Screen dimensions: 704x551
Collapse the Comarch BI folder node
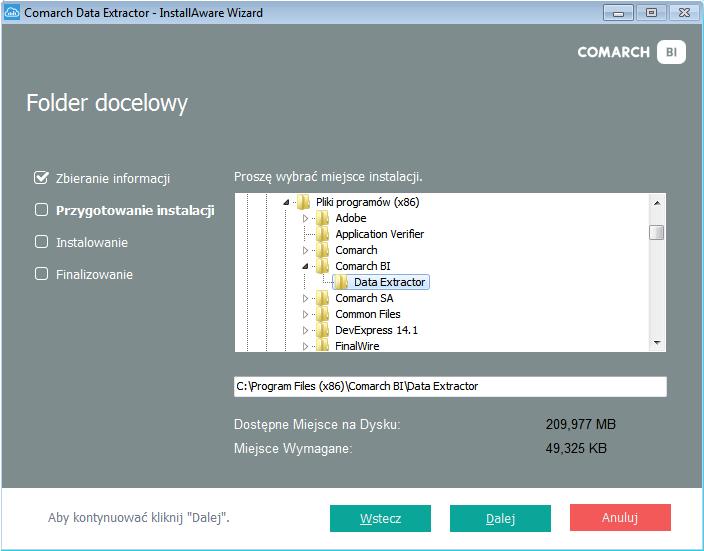(x=305, y=267)
